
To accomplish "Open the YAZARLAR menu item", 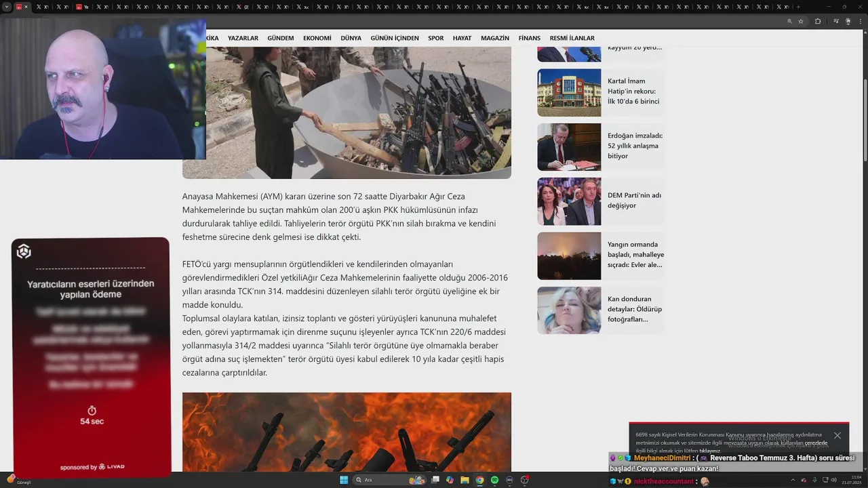I will [x=243, y=38].
